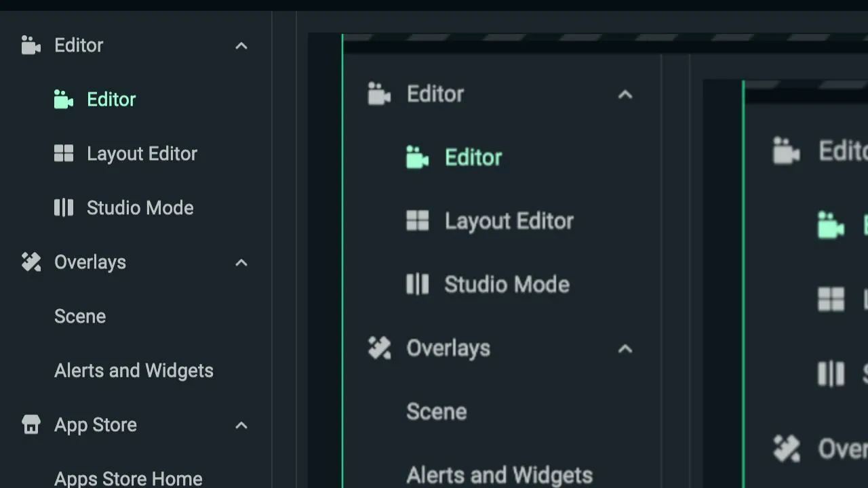The height and width of the screenshot is (488, 868).
Task: Collapse the Editor chevron in the preview sidebar
Action: (625, 94)
